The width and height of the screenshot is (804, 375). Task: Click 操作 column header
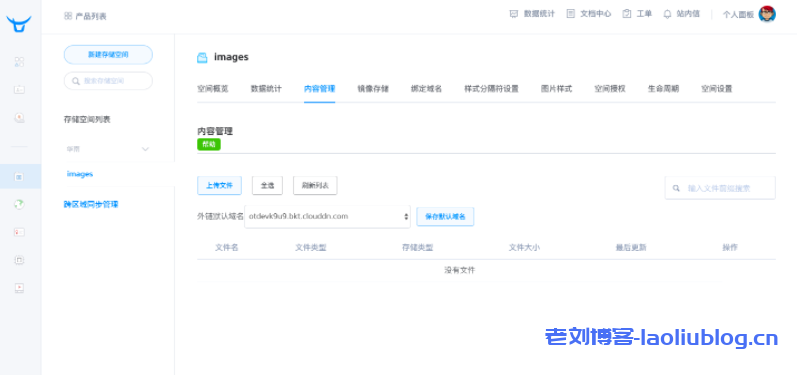coord(730,247)
